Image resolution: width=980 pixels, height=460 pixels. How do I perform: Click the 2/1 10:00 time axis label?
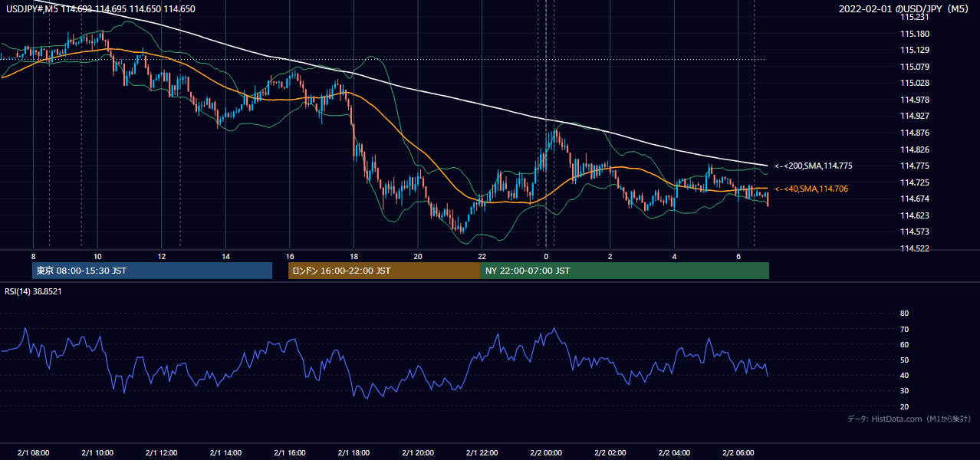[97, 452]
